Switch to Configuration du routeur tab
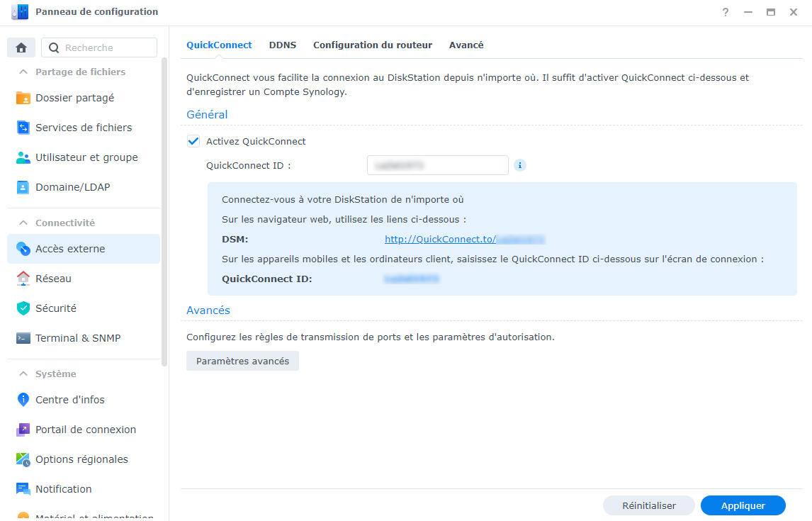Image resolution: width=812 pixels, height=521 pixels. pyautogui.click(x=373, y=45)
